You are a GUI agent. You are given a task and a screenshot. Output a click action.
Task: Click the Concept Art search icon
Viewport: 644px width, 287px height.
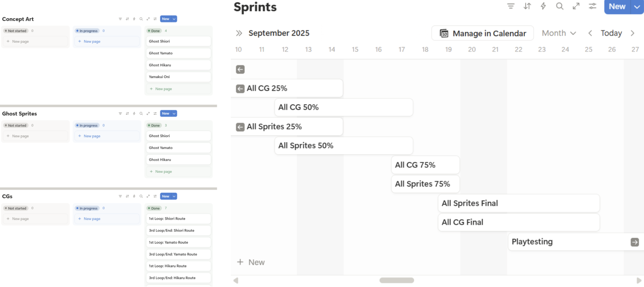tap(141, 19)
